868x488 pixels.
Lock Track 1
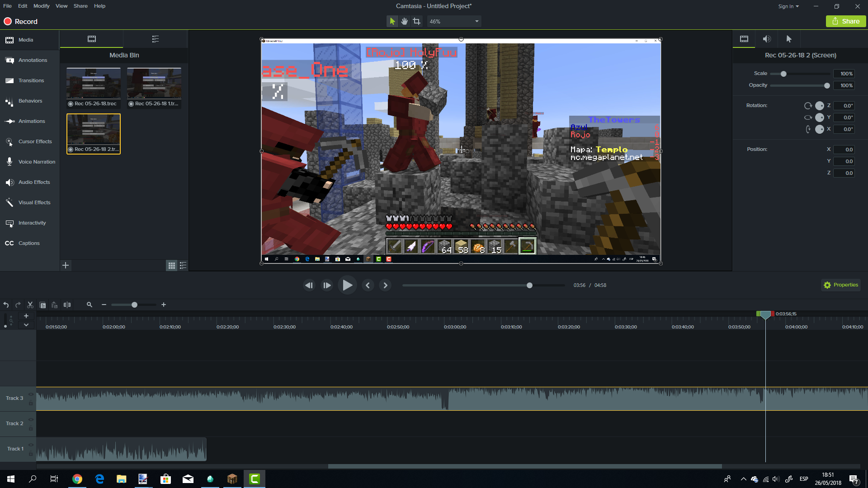31,454
